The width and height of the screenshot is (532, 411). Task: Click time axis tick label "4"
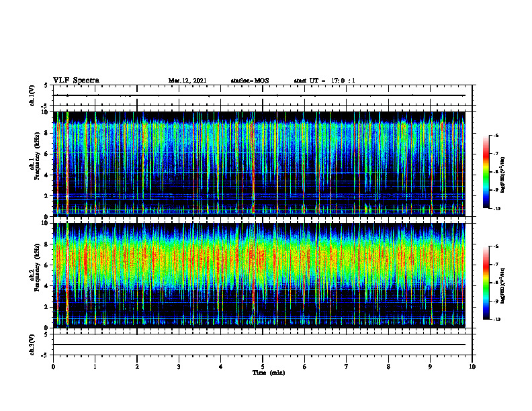coord(221,367)
